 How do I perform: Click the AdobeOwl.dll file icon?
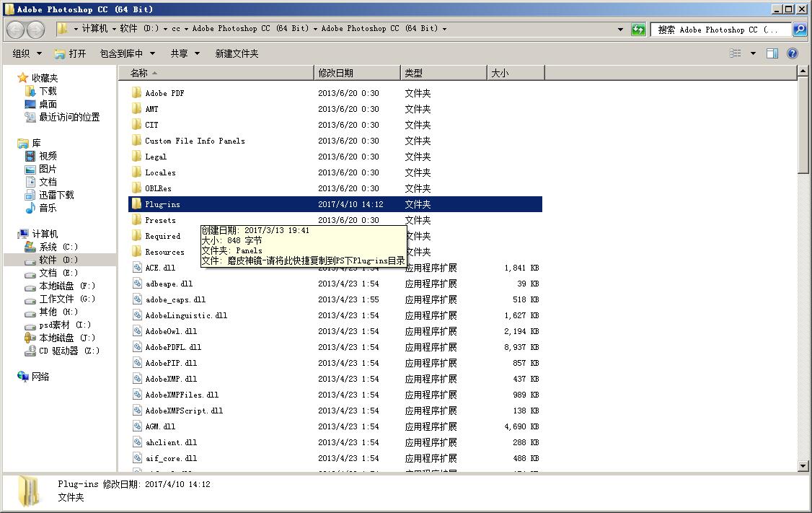(137, 331)
